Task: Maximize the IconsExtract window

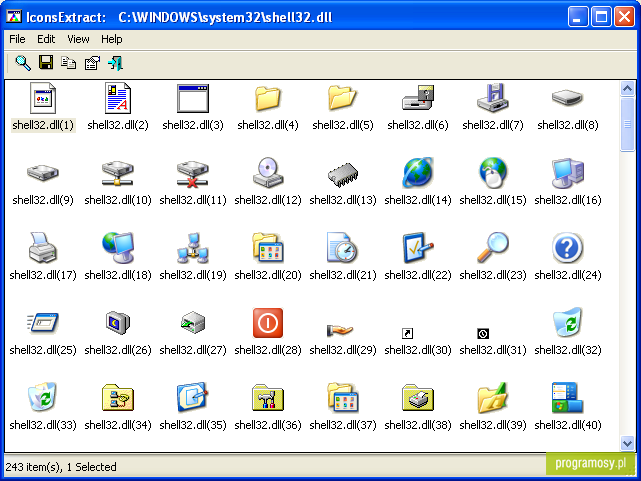Action: 601,17
